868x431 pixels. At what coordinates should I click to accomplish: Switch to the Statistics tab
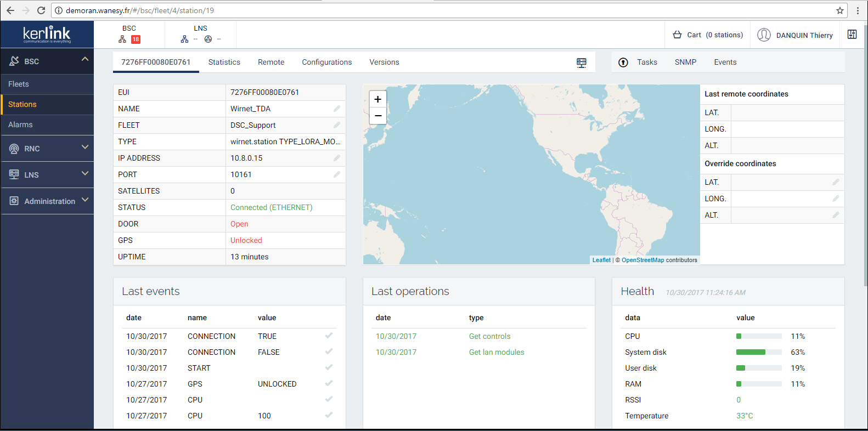coord(224,63)
